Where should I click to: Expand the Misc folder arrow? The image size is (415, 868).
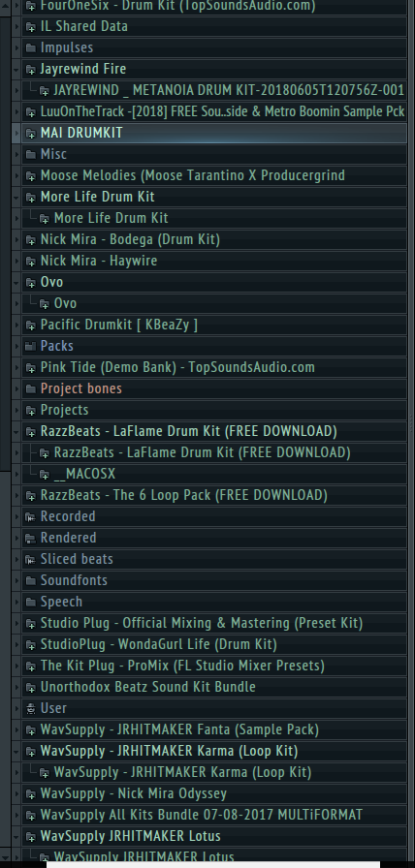[16, 154]
